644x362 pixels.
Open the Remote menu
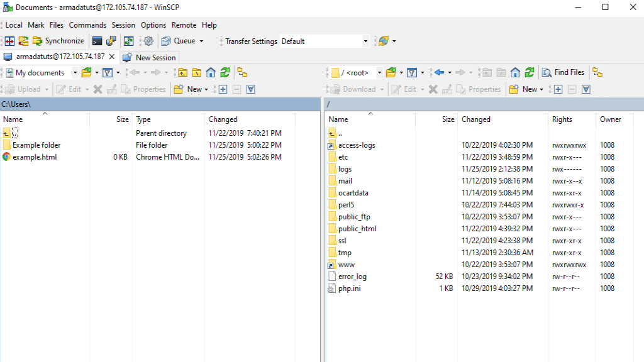tap(184, 25)
